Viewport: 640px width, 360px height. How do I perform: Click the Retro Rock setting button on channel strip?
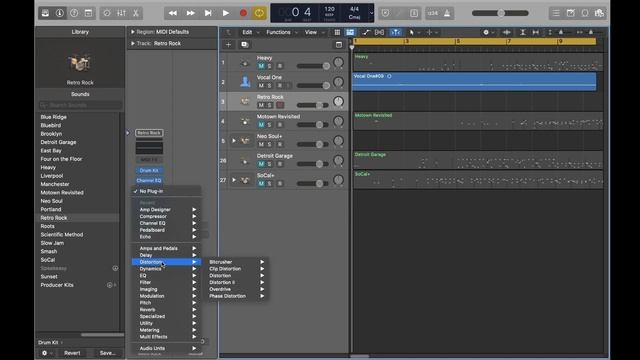[x=149, y=133]
